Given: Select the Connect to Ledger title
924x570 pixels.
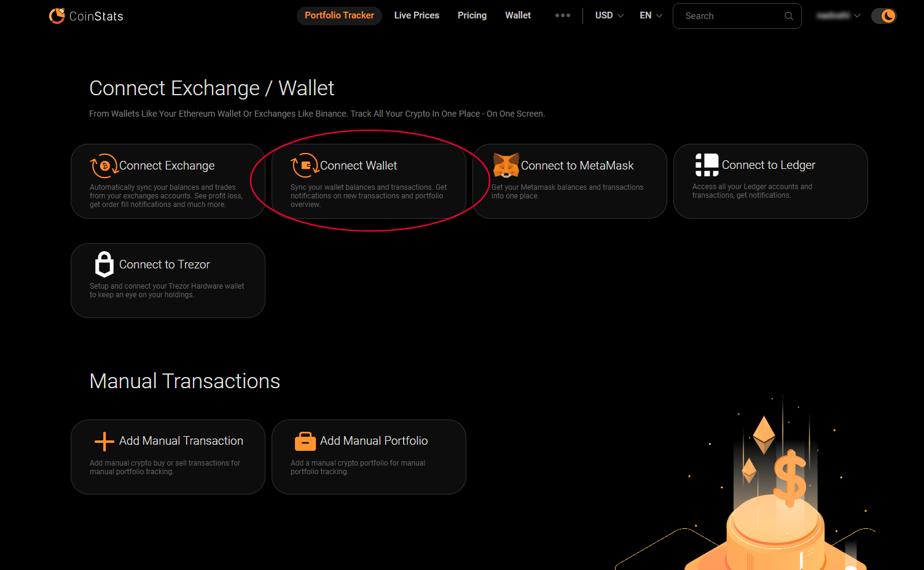Looking at the screenshot, I should (x=769, y=165).
